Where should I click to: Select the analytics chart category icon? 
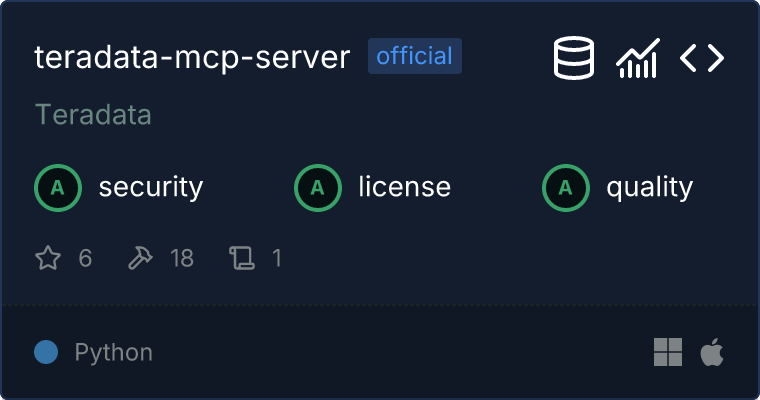(x=638, y=58)
